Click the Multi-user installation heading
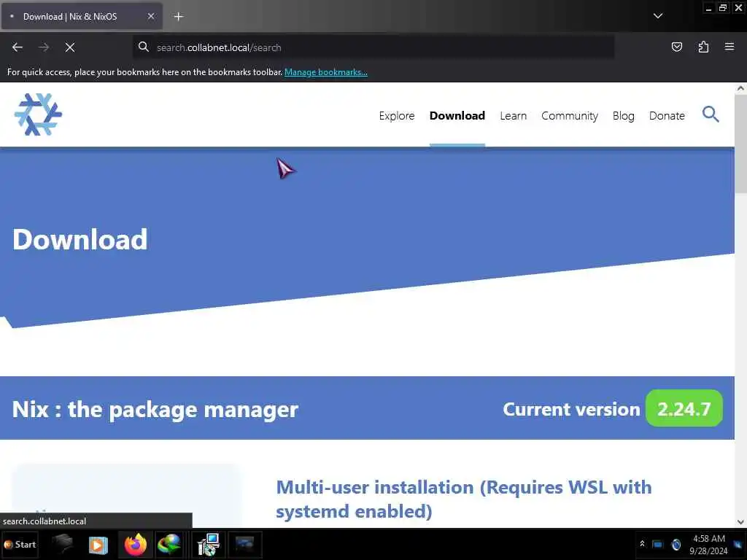Viewport: 747px width, 560px height. tap(463, 499)
